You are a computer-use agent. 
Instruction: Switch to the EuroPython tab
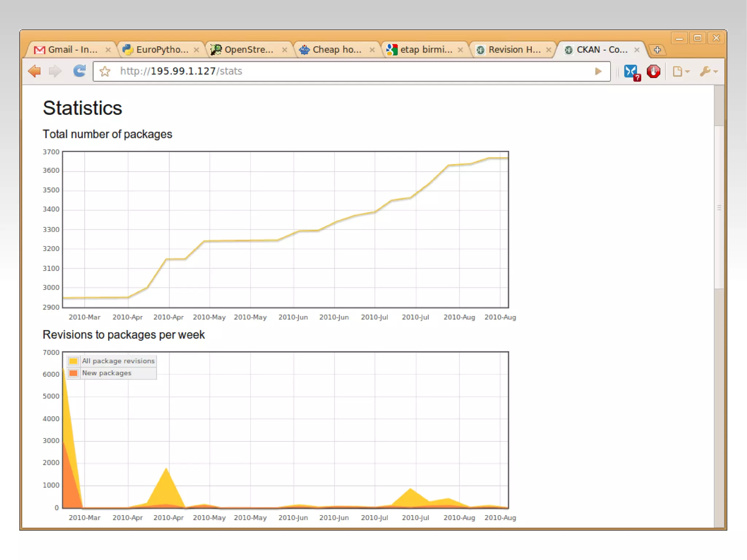point(162,50)
